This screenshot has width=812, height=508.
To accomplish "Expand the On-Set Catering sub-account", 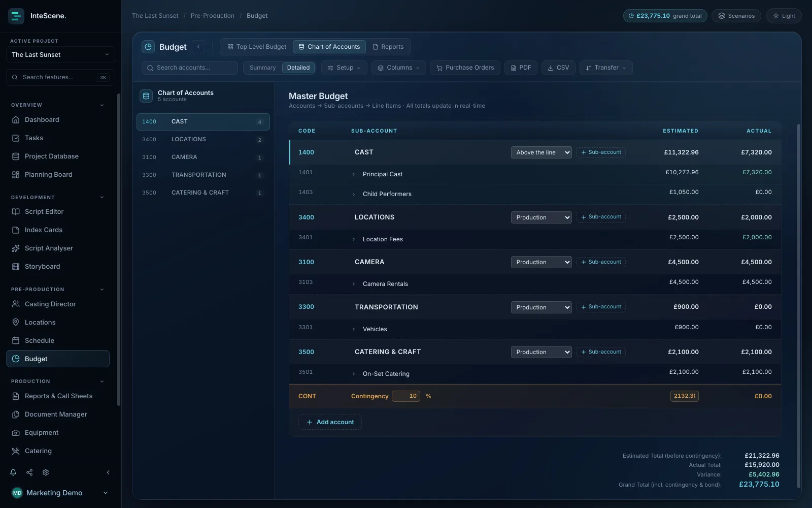I will click(354, 374).
